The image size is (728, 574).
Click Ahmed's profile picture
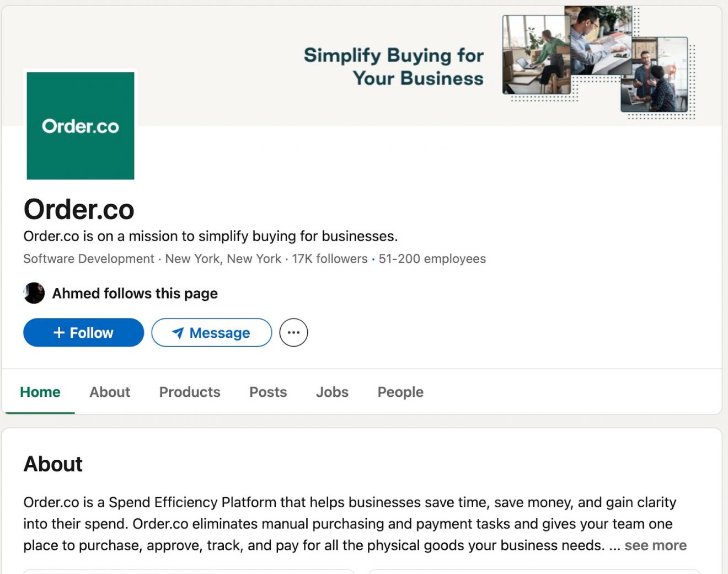click(x=34, y=293)
